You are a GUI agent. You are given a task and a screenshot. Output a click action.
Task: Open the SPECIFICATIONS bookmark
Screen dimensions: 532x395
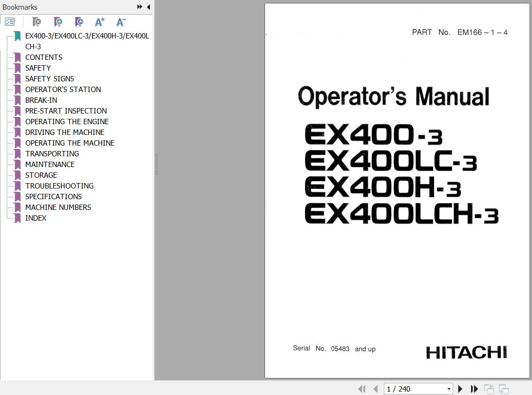point(54,197)
